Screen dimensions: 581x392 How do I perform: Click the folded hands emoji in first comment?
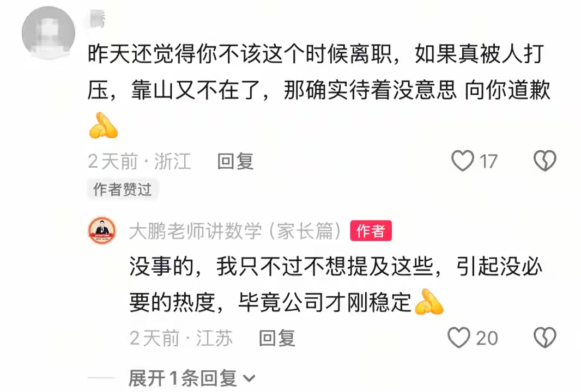pyautogui.click(x=104, y=125)
